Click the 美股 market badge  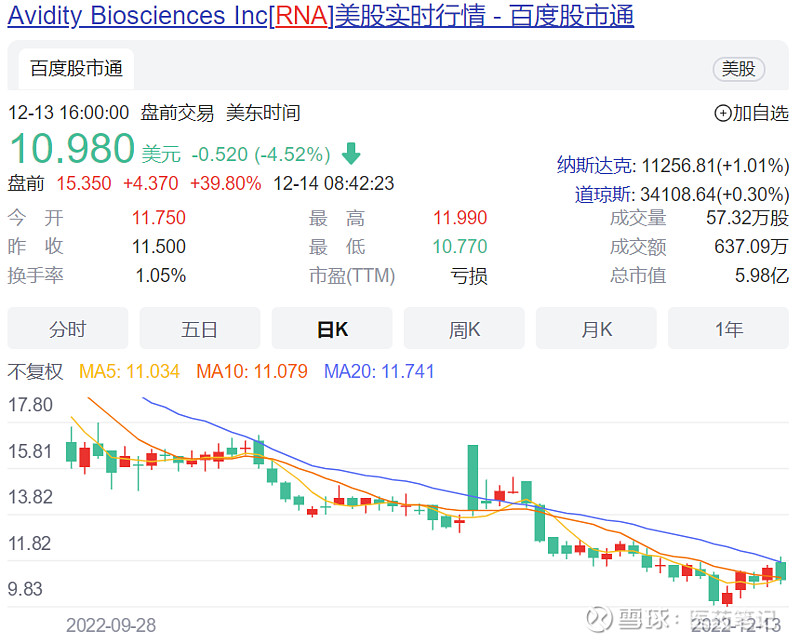(x=739, y=69)
